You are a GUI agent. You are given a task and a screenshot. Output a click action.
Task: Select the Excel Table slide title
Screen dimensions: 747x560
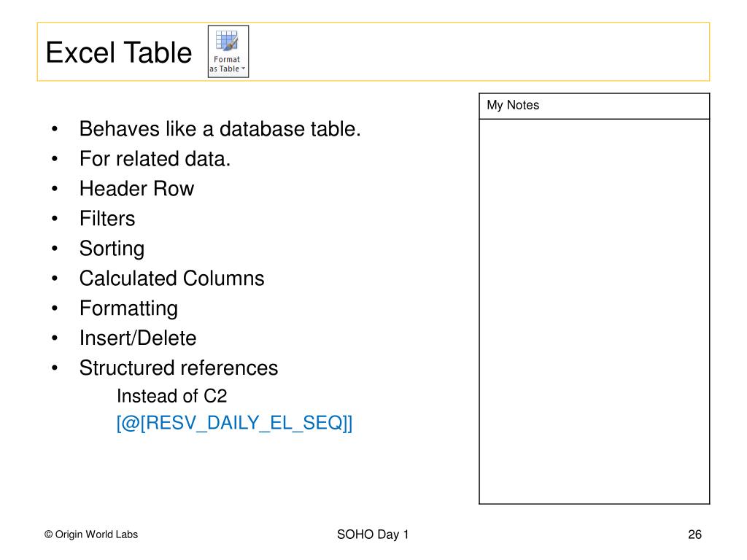click(x=119, y=52)
